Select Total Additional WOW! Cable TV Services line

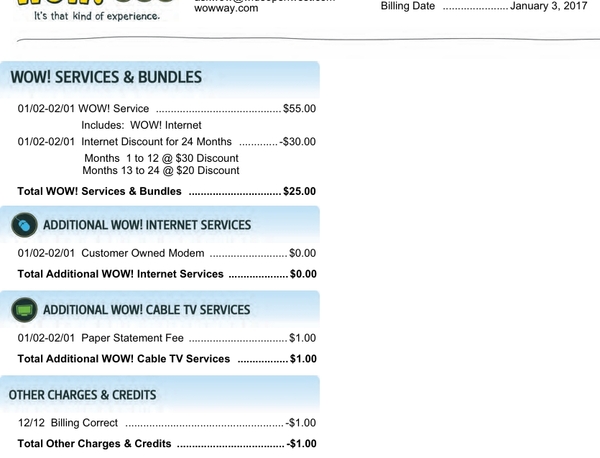[167, 358]
